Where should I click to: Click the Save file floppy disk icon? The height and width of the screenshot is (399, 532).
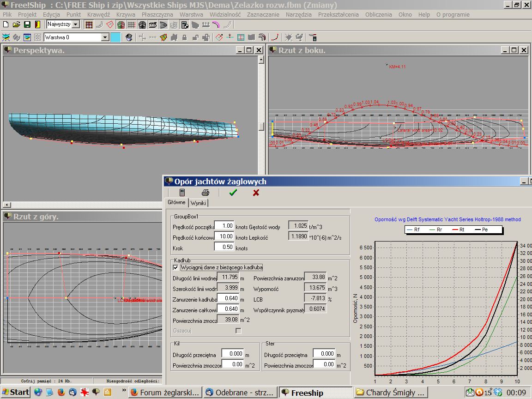[27, 24]
